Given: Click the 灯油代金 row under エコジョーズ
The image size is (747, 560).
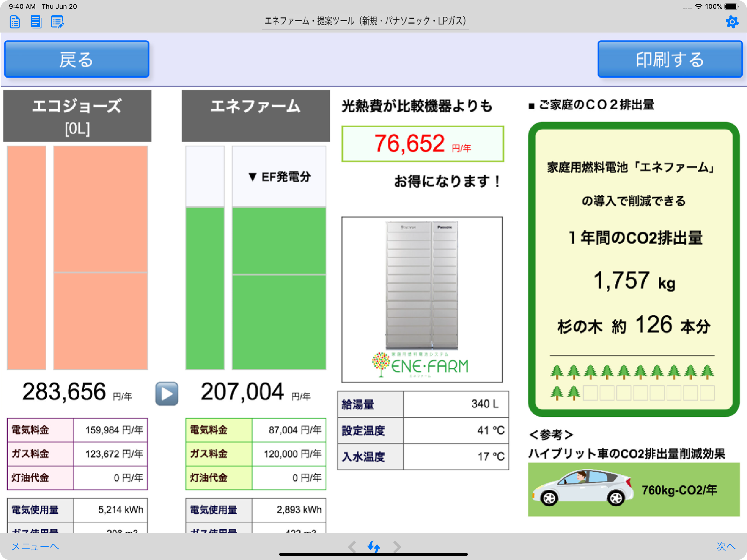Looking at the screenshot, I should (77, 478).
